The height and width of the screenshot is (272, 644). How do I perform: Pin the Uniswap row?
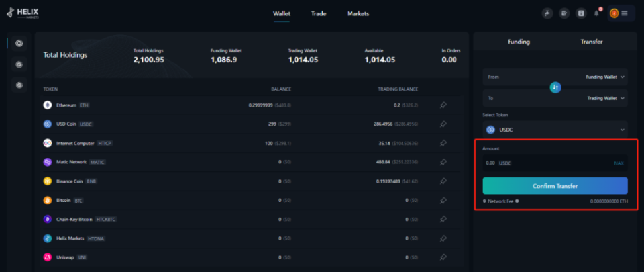(x=443, y=257)
